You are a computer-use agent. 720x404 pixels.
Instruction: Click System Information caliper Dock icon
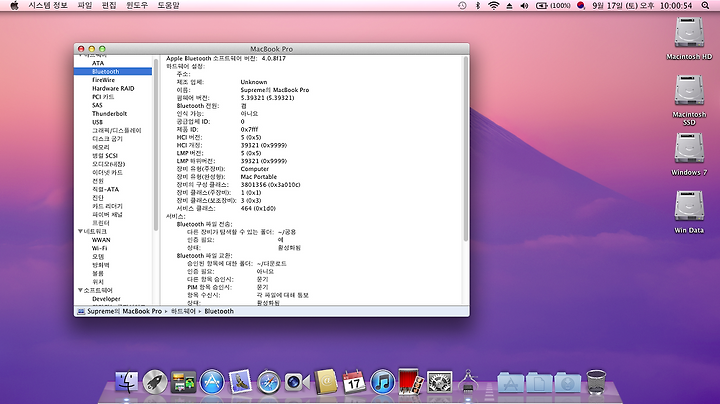coord(468,381)
